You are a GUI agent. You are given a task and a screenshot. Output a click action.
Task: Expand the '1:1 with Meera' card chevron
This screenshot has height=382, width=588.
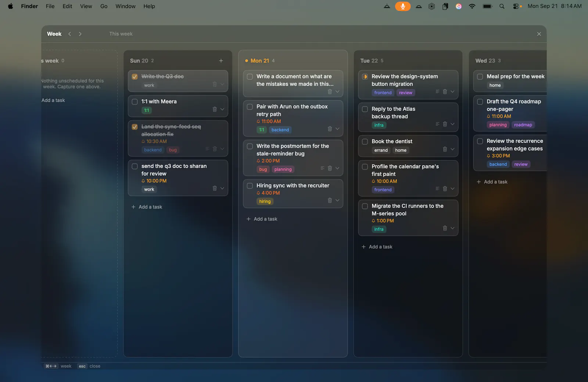(x=222, y=109)
